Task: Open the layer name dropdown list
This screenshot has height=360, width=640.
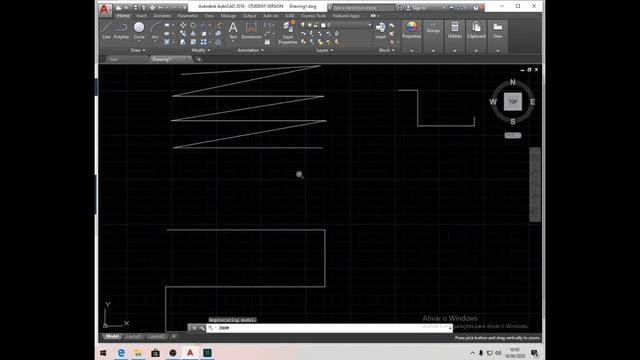Action: click(370, 25)
